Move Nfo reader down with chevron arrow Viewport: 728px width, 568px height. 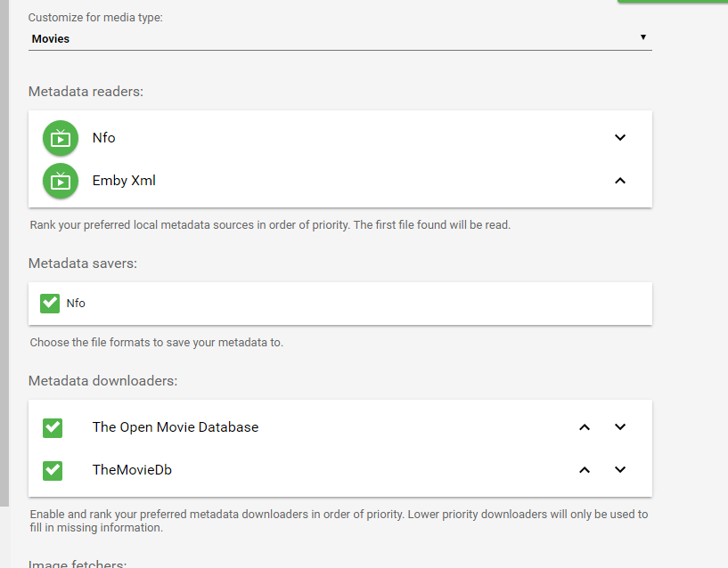pyautogui.click(x=620, y=138)
